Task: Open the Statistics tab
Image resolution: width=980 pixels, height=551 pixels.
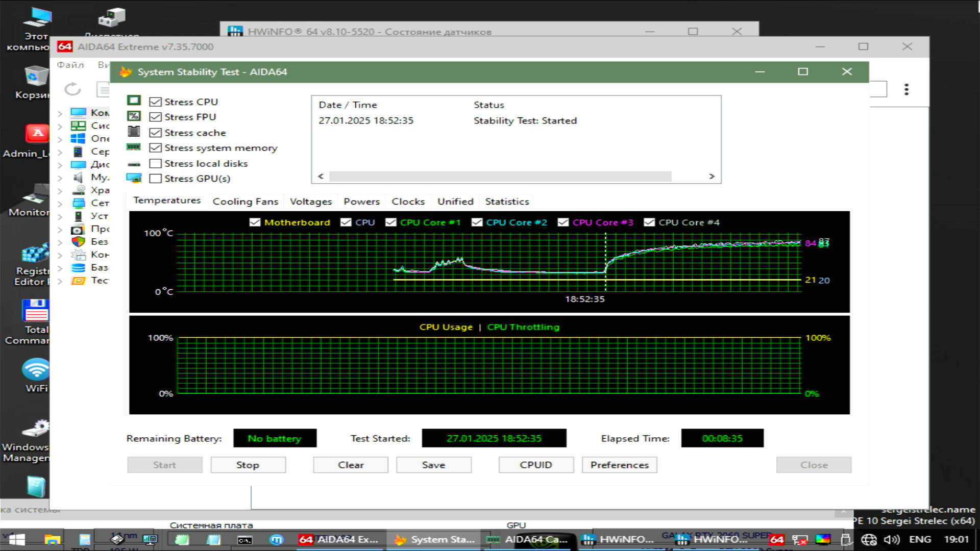Action: 507,202
